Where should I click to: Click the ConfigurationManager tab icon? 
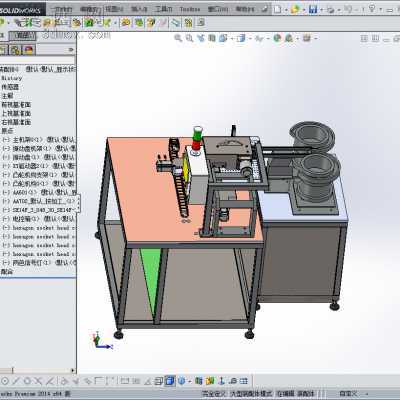15,50
